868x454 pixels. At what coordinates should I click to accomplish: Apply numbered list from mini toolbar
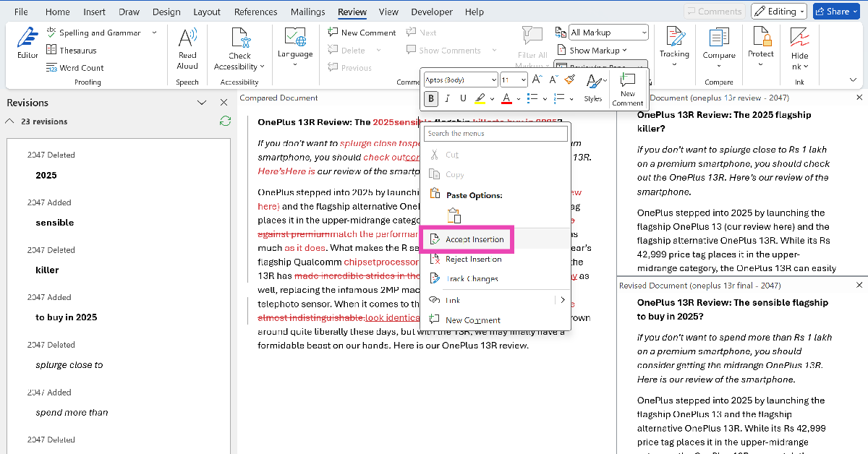558,98
